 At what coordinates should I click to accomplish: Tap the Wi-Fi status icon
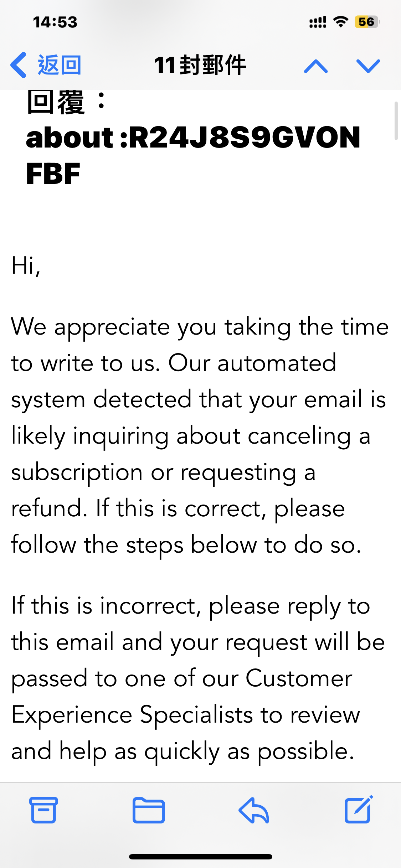pos(340,22)
